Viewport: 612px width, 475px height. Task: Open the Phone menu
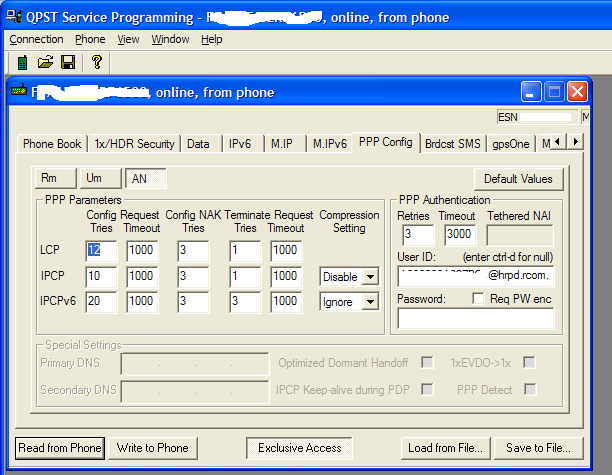click(90, 39)
